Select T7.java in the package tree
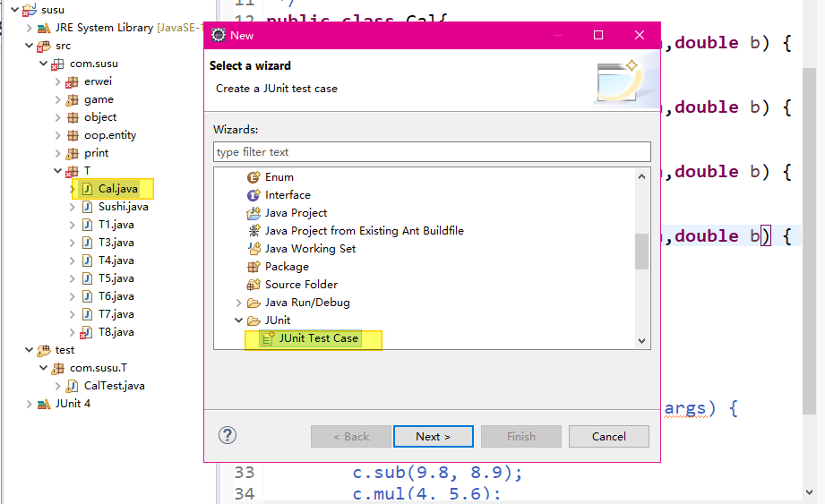Image resolution: width=825 pixels, height=504 pixels. pos(116,314)
